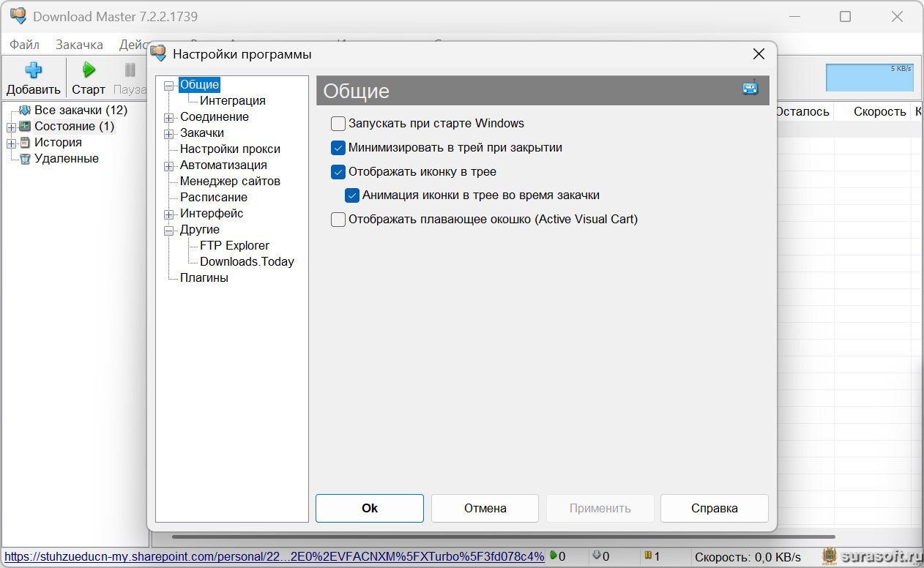Click the Применить button
The height and width of the screenshot is (568, 924).
600,508
